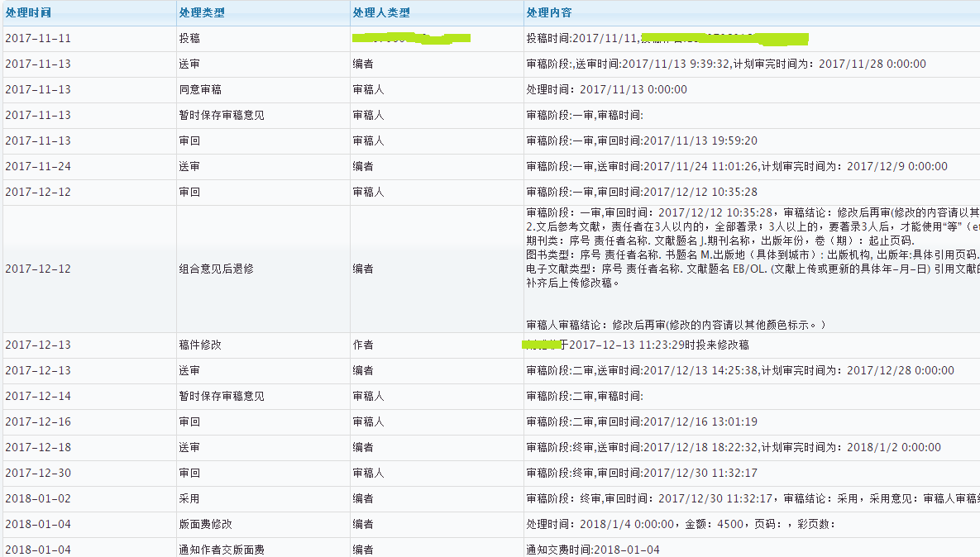Select content 审稿阶段:终审,审回时间:2017/12/30 11:32:17
Image resolution: width=980 pixels, height=557 pixels.
click(x=642, y=473)
